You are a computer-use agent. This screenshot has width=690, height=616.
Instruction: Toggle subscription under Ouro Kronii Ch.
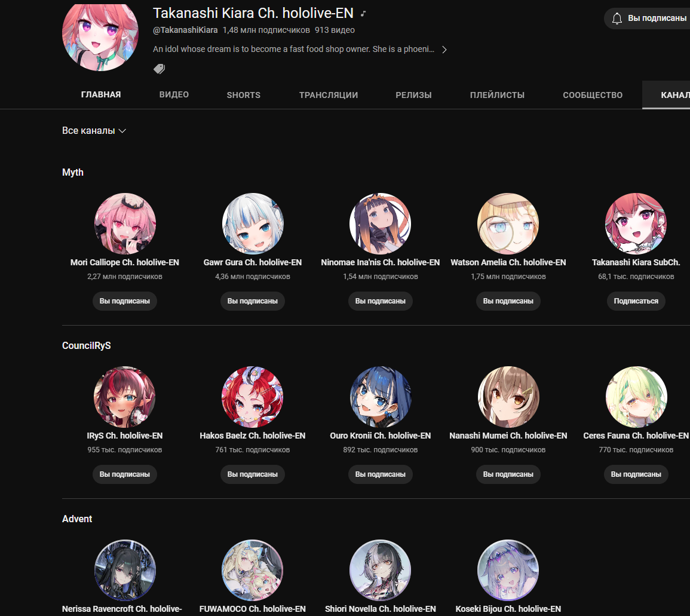380,474
